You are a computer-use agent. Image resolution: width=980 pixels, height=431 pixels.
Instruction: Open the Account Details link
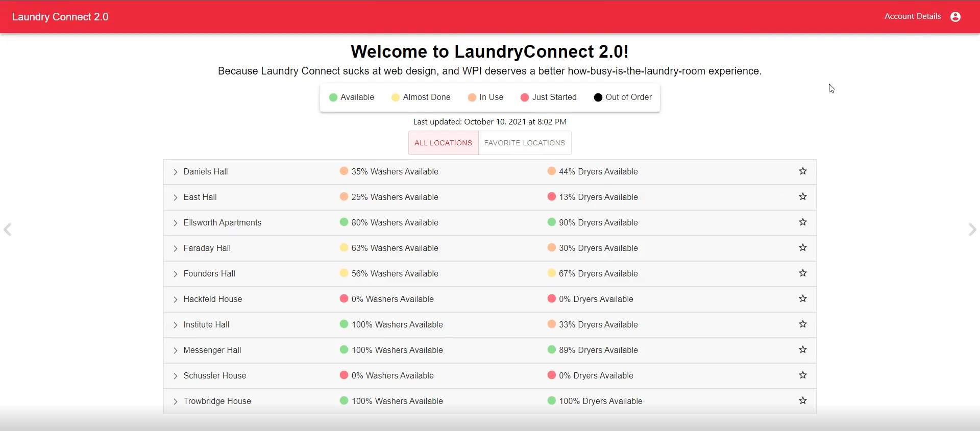(x=913, y=16)
